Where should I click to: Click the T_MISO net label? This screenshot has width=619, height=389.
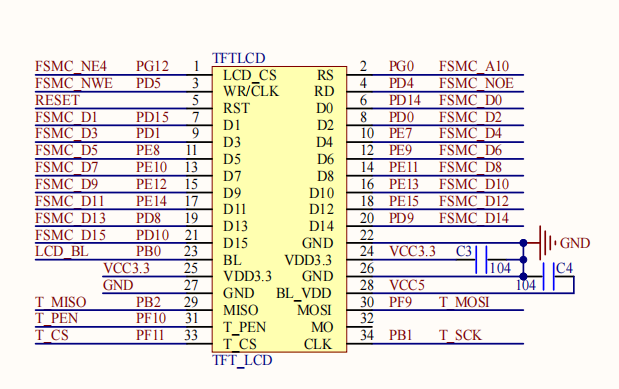pos(60,302)
